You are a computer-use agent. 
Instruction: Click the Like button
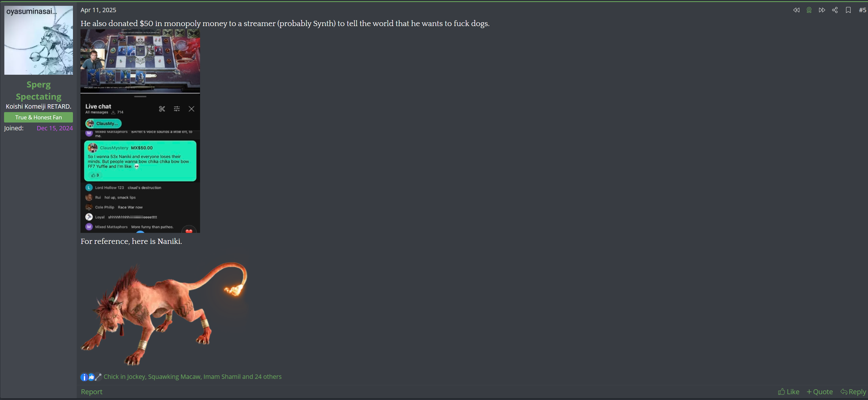click(x=788, y=392)
